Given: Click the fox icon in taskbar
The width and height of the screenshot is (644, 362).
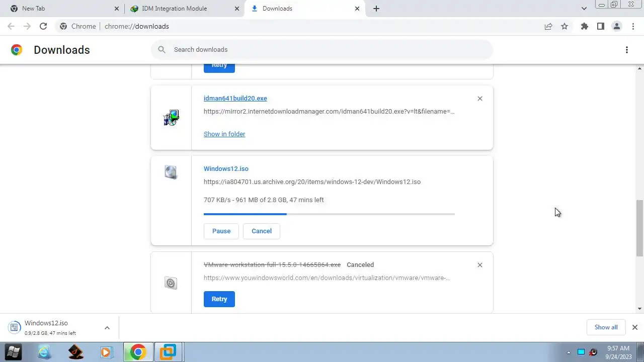Looking at the screenshot, I should [75, 352].
